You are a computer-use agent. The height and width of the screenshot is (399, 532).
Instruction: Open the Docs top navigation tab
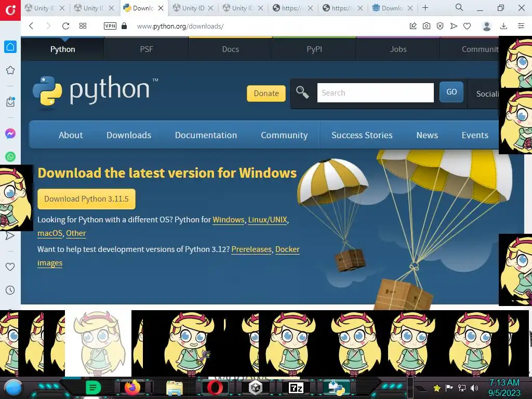tap(230, 49)
